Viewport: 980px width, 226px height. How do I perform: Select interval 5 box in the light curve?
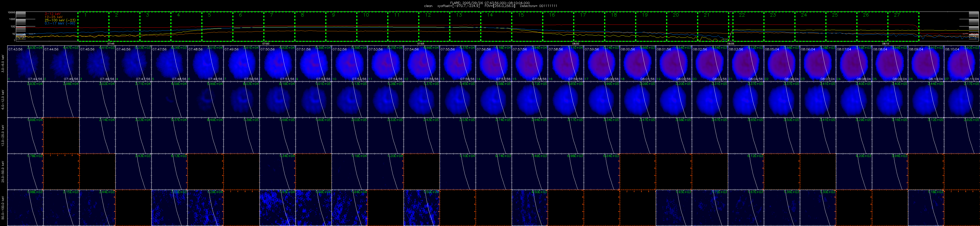(217, 26)
